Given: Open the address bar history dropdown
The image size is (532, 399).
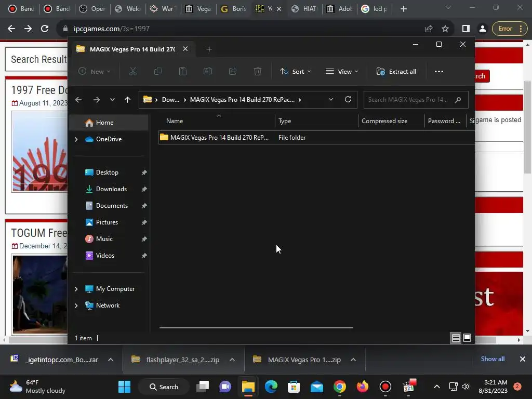Looking at the screenshot, I should click(331, 99).
